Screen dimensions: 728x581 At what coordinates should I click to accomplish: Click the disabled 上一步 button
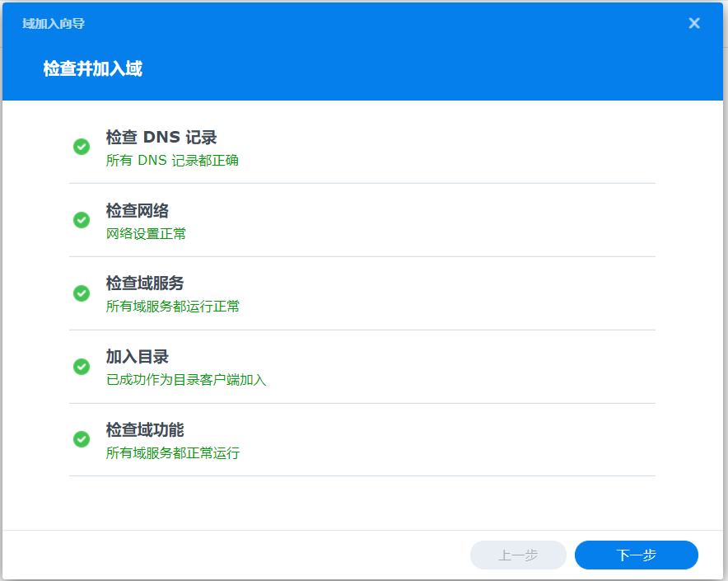(518, 555)
